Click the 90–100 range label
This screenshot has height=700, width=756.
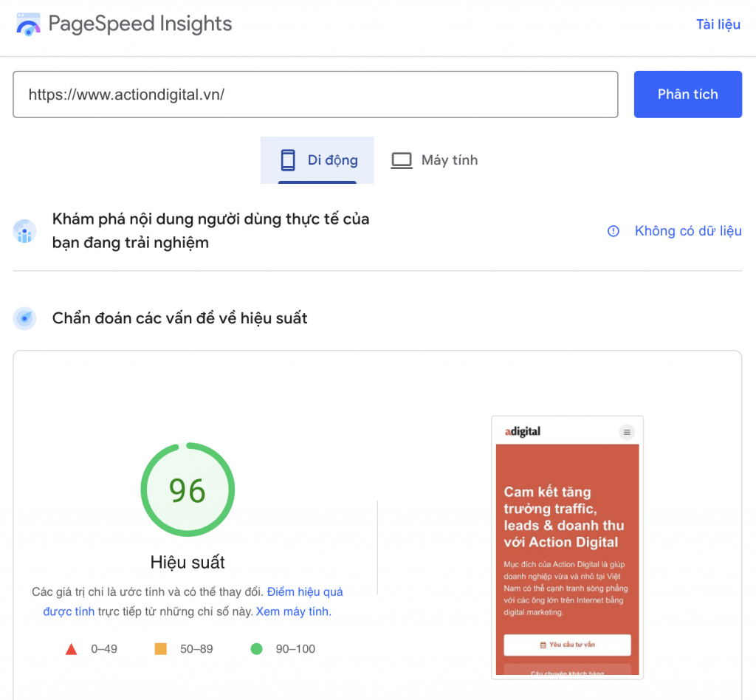click(295, 649)
